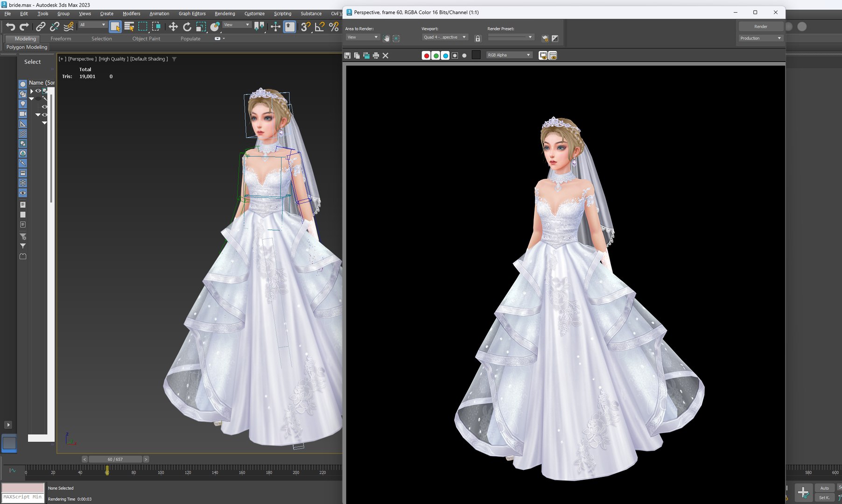The height and width of the screenshot is (504, 842).
Task: Toggle Window/Crossing selection mode
Action: coord(156,27)
